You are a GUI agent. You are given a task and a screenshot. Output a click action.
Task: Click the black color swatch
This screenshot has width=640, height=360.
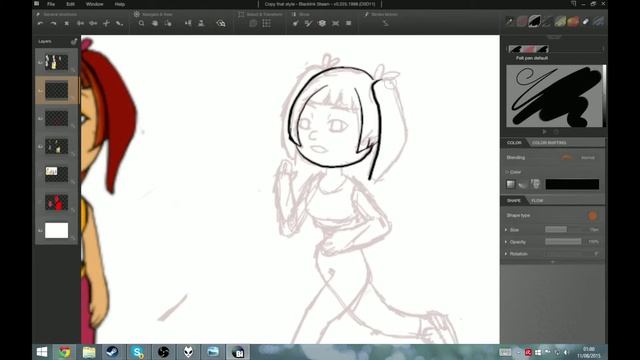pyautogui.click(x=572, y=184)
